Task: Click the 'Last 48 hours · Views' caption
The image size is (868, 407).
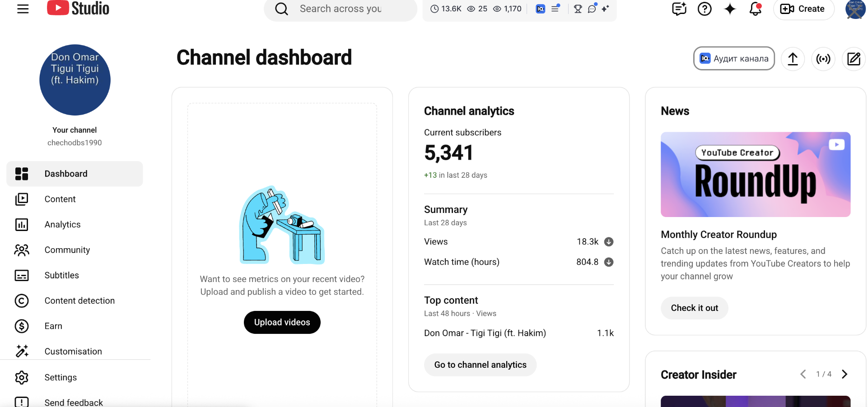Action: coord(460,314)
